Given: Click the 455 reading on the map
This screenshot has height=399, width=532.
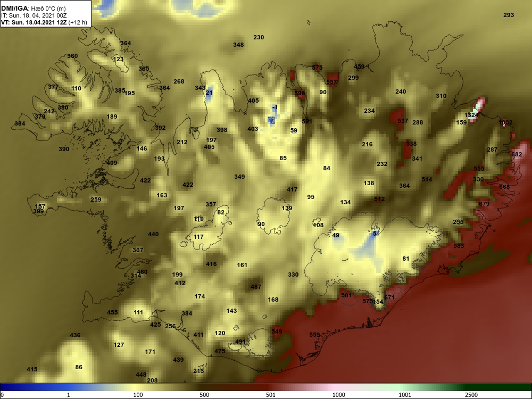Looking at the screenshot, I should (112, 313).
